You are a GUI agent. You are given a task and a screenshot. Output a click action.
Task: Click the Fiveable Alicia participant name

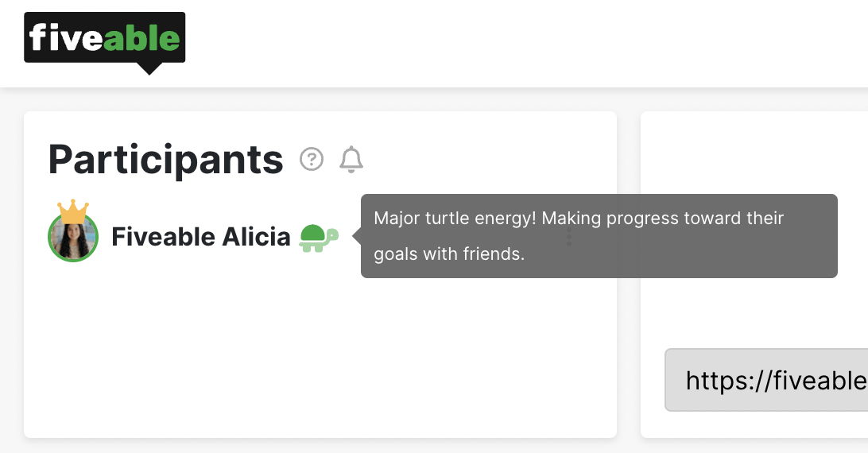click(x=201, y=237)
